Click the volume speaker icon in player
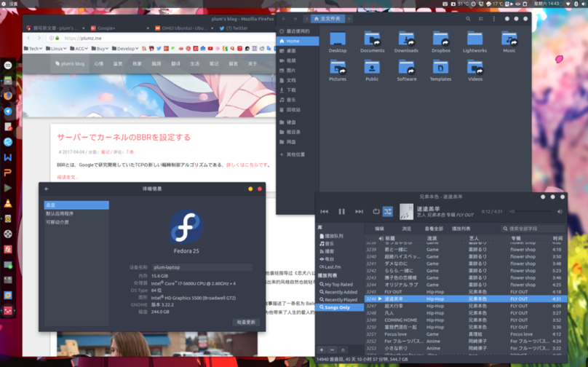Image resolution: width=588 pixels, height=367 pixels. click(x=560, y=212)
